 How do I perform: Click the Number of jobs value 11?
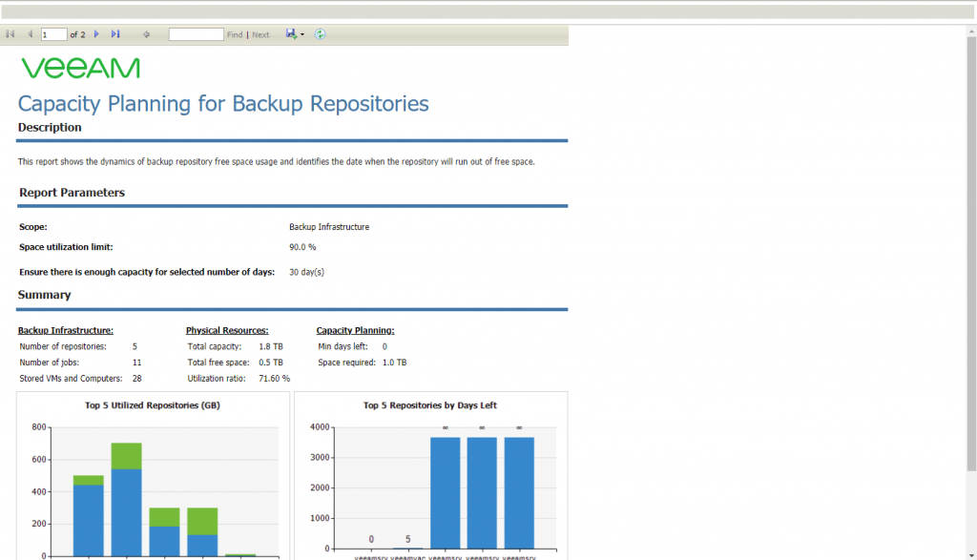tap(137, 362)
